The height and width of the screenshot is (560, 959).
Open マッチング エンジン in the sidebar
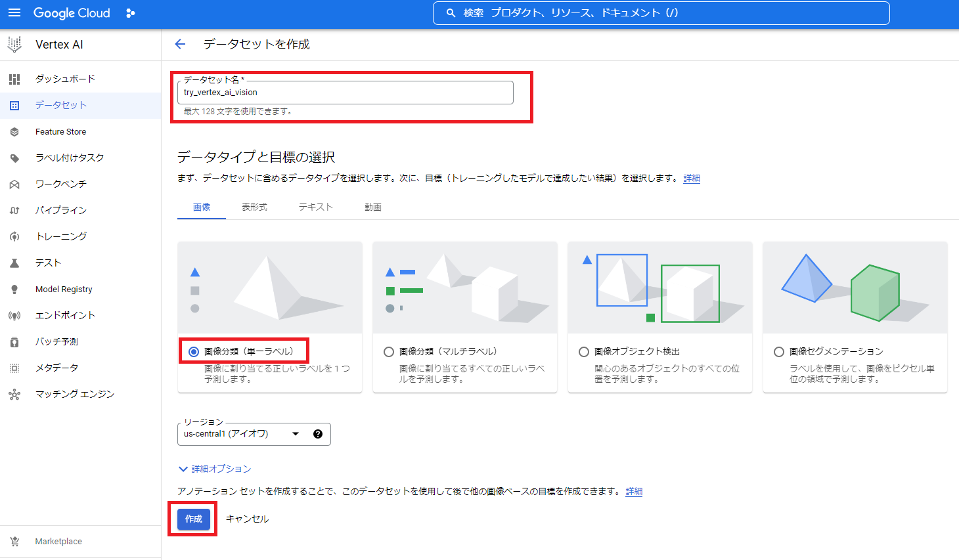[75, 395]
